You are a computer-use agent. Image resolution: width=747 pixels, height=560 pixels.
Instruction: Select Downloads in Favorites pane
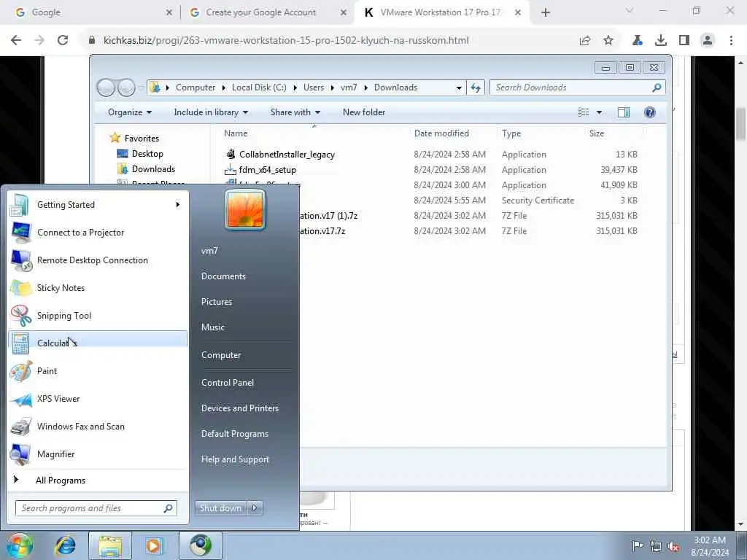coord(153,169)
